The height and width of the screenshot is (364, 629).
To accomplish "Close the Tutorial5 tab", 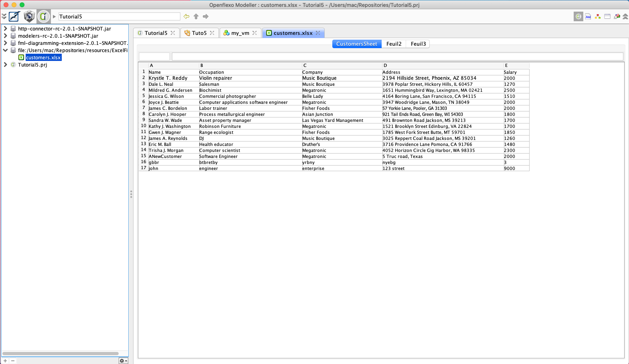I will (173, 33).
